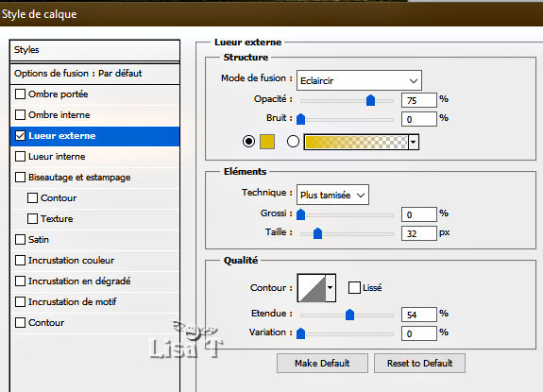Enable the Lissé checkbox
Viewport: 543px width, 392px height.
pyautogui.click(x=354, y=287)
